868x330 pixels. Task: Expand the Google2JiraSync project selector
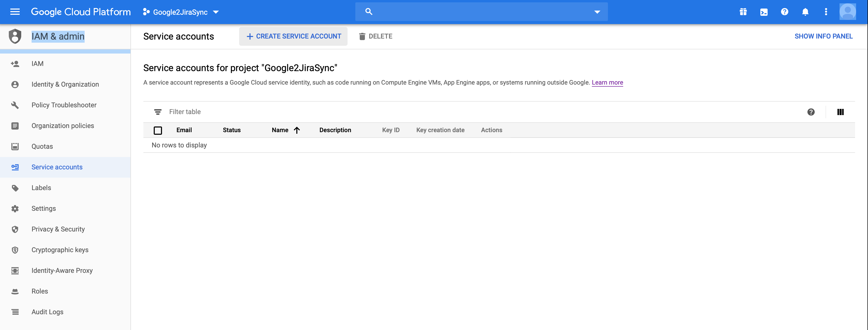tap(181, 12)
